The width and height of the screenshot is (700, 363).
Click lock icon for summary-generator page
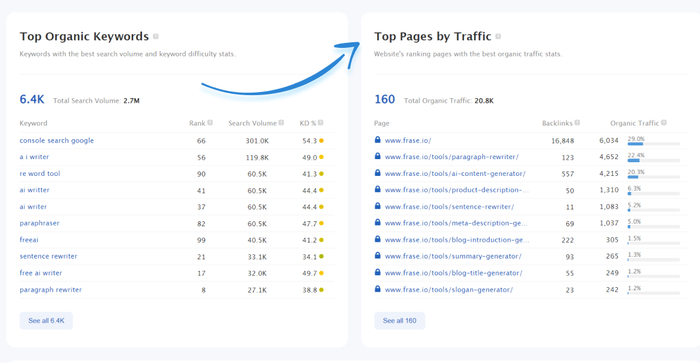(378, 256)
